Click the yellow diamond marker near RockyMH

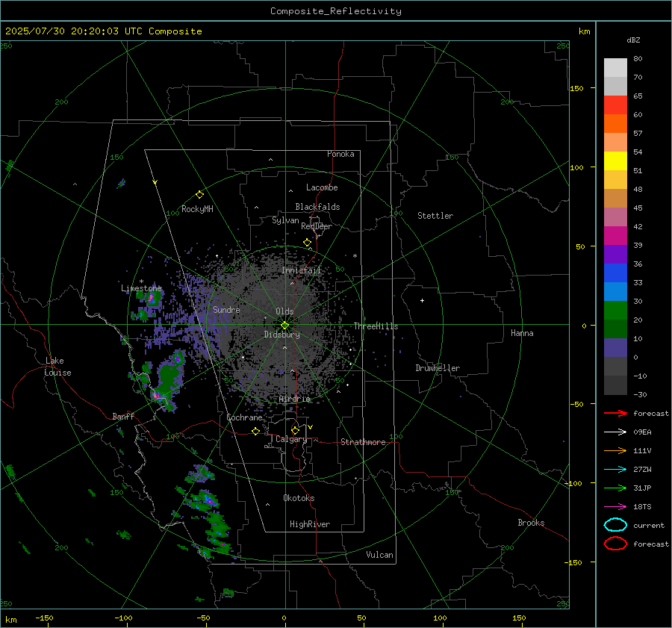(x=199, y=195)
